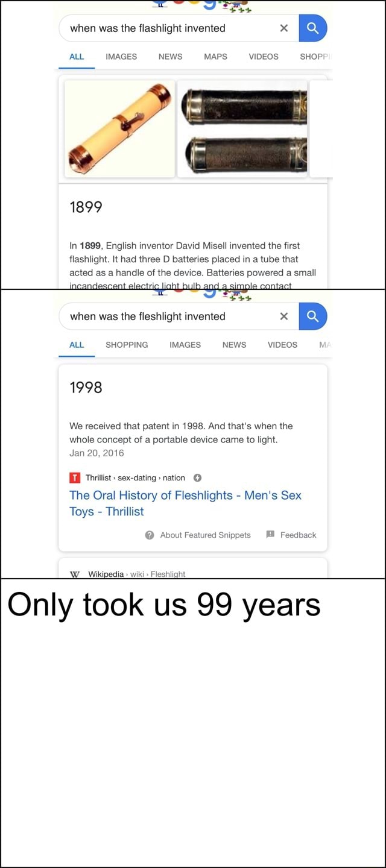Open MAPS tab in top search

click(x=215, y=57)
